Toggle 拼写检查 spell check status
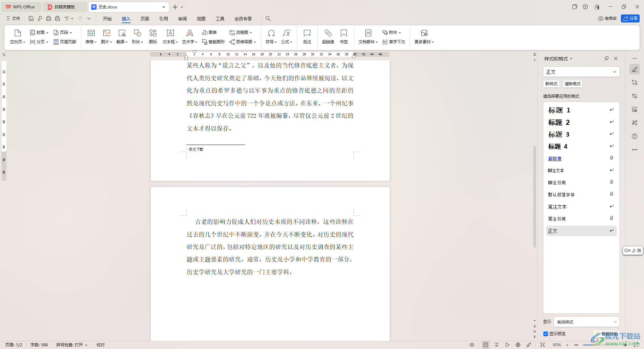The width and height of the screenshot is (644, 349). pyautogui.click(x=72, y=345)
